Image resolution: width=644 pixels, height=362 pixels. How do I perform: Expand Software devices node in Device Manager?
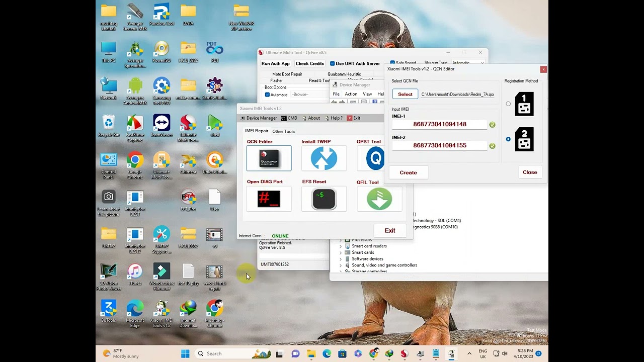click(341, 259)
